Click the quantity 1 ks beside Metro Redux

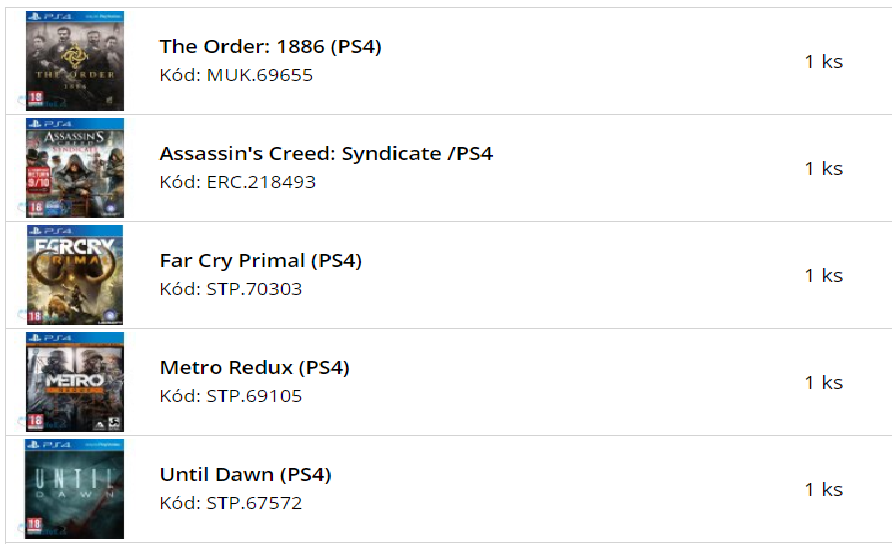click(823, 383)
